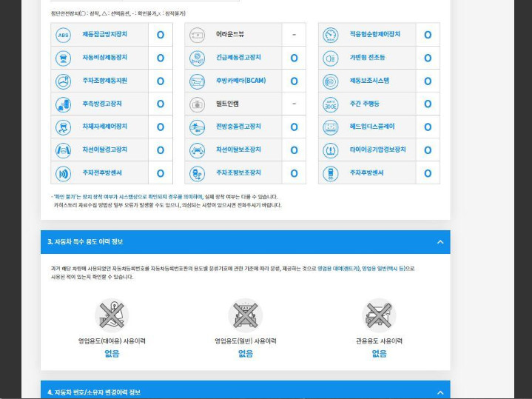
Task: Click the 관용용도 crossed-out car icon
Action: [x=379, y=315]
